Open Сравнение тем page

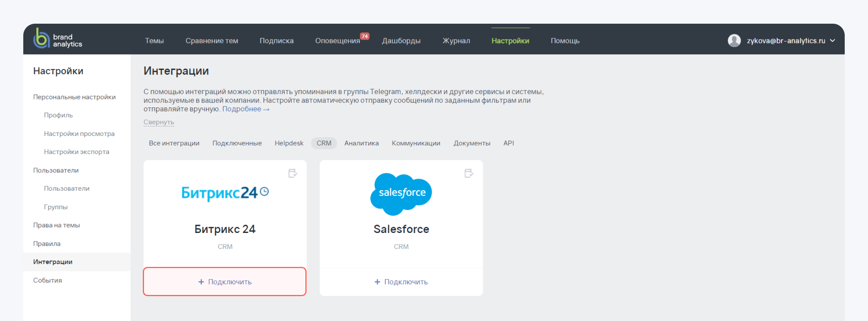point(212,41)
